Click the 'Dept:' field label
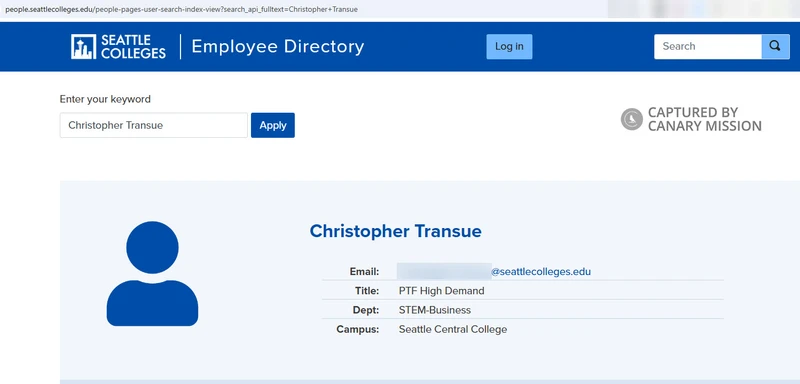 coord(366,310)
